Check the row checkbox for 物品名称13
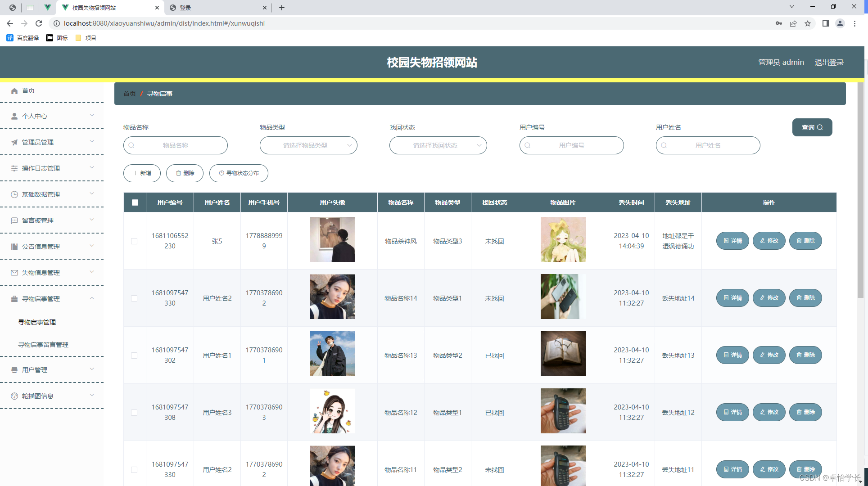 tap(134, 355)
